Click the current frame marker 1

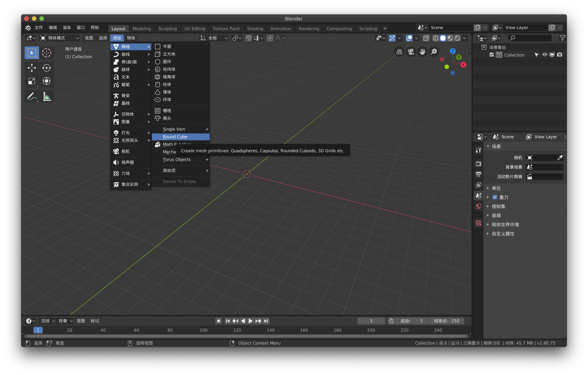[38, 330]
